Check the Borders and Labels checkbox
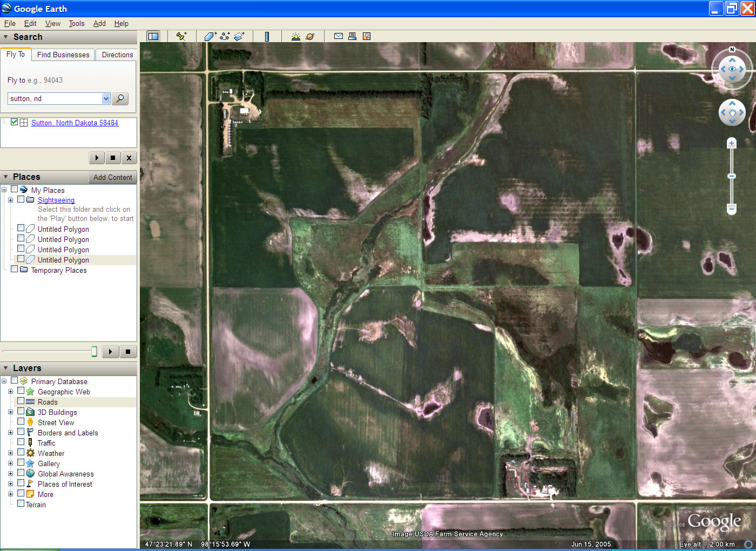Viewport: 756px width, 551px height. 21,432
